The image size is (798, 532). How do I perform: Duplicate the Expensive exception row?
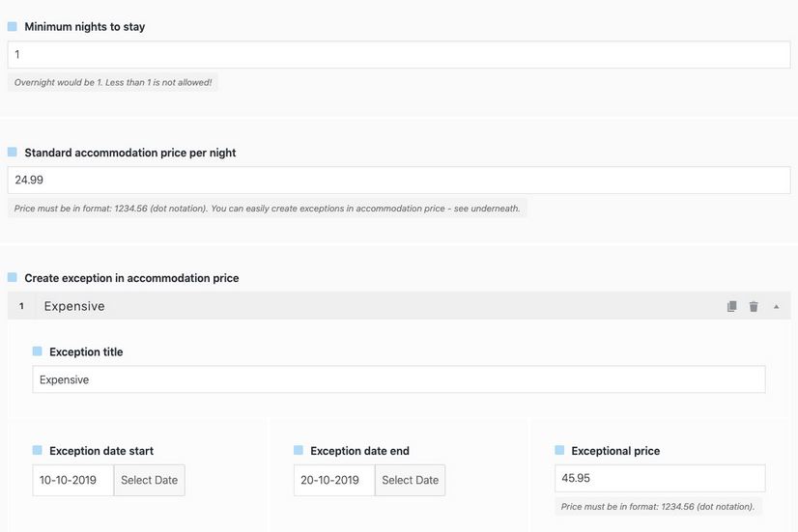click(x=732, y=306)
